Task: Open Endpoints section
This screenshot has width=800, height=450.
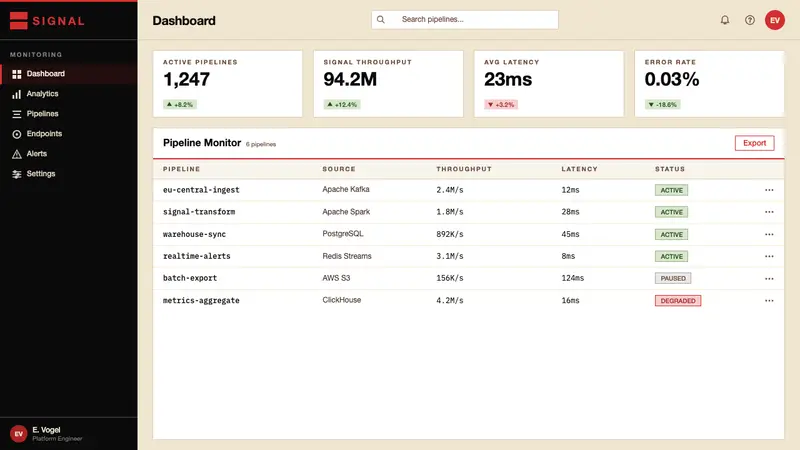Action: (69, 134)
